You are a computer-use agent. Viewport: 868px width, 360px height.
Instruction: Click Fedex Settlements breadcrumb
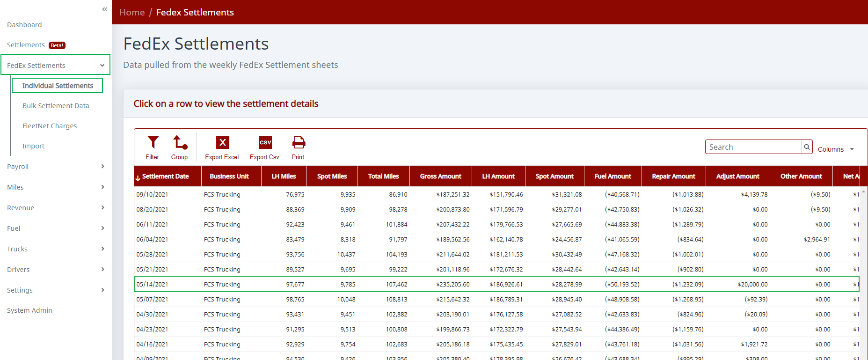pos(195,12)
